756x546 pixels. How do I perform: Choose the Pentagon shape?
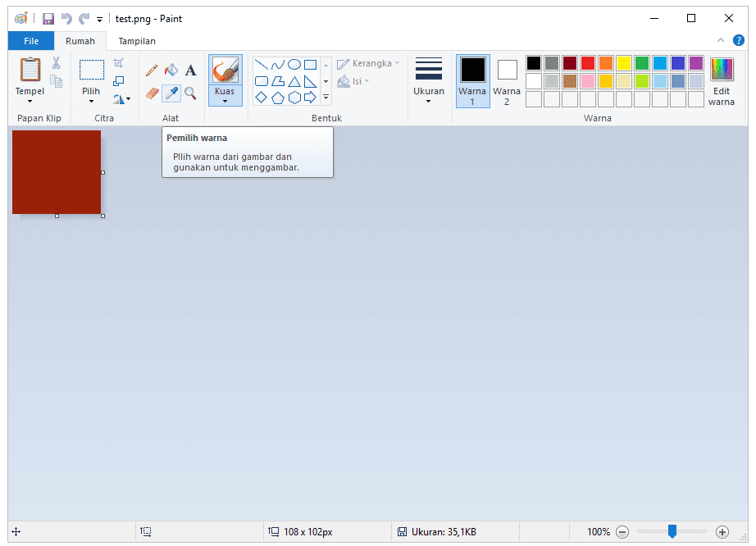[278, 98]
